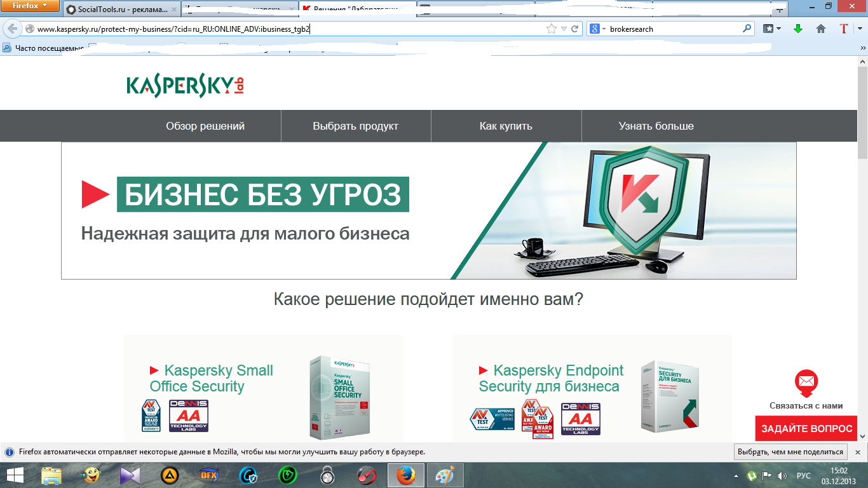Launch Visual Studio from the taskbar
The height and width of the screenshot is (488, 868).
[x=130, y=475]
